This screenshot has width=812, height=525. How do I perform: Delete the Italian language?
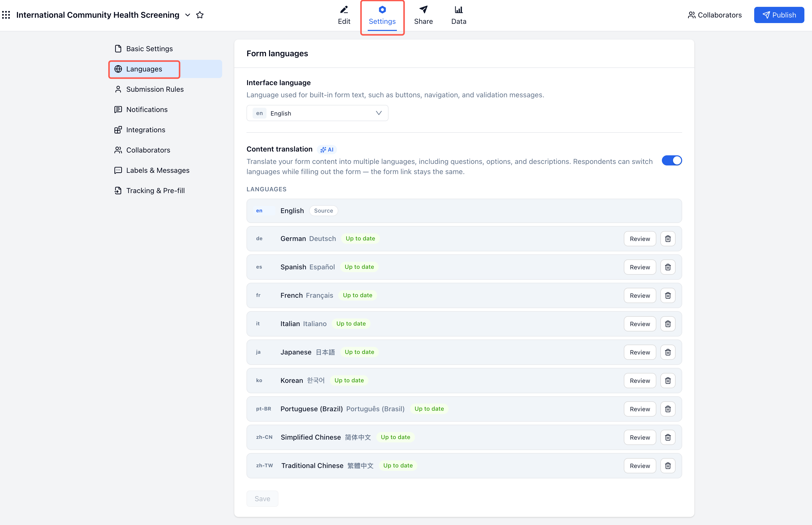(x=668, y=324)
